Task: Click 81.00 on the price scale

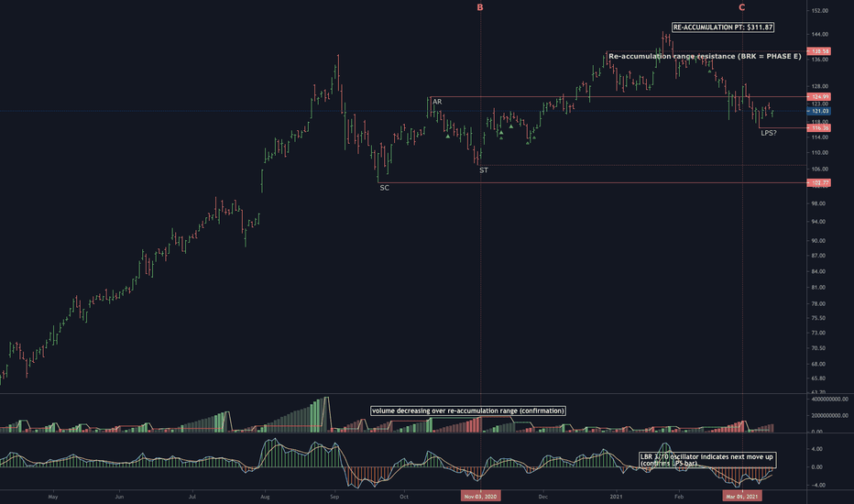Action: pyautogui.click(x=818, y=288)
